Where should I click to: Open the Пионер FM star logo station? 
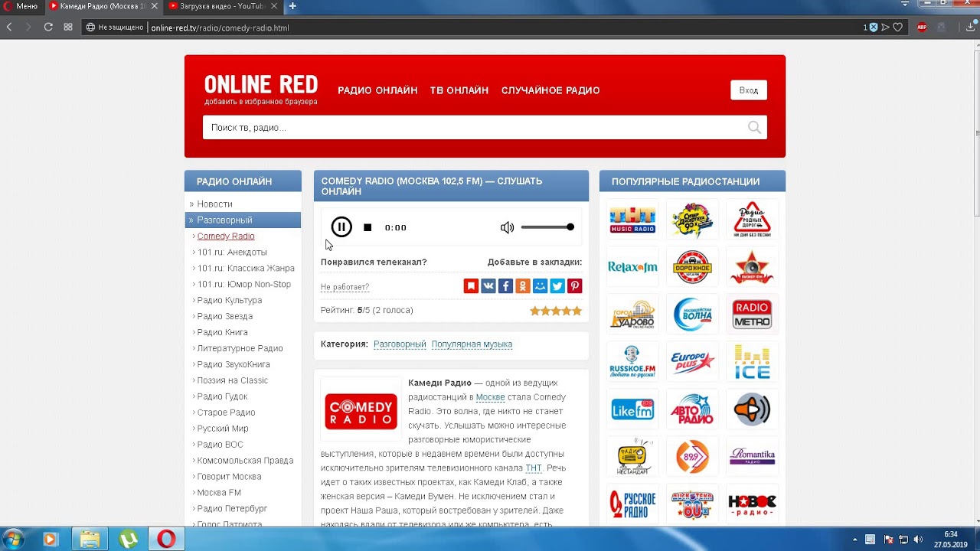click(x=752, y=268)
